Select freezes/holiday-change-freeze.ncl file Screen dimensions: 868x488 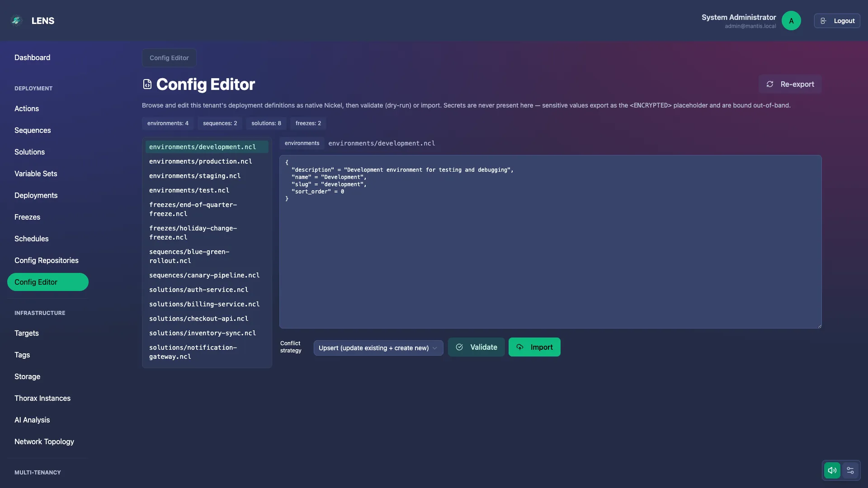207,233
